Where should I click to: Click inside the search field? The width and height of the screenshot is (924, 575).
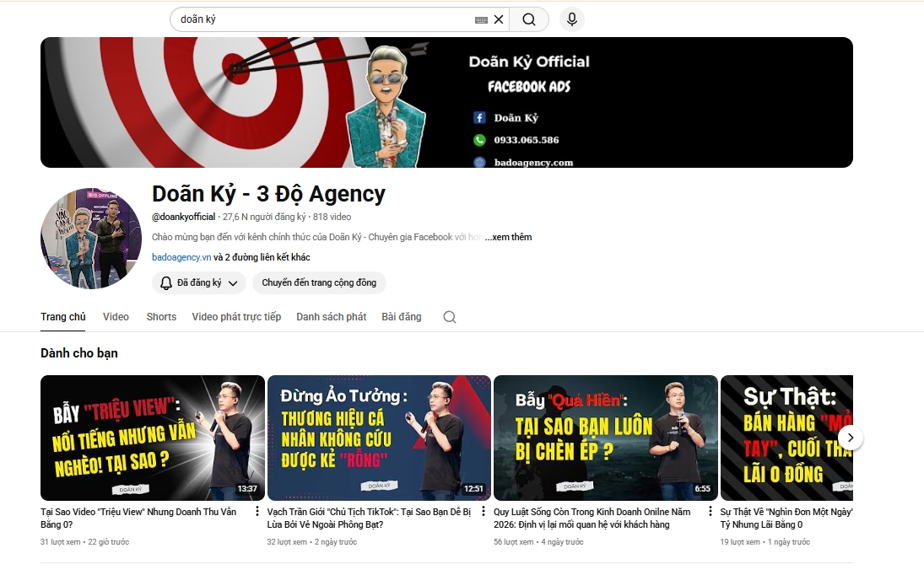click(321, 19)
